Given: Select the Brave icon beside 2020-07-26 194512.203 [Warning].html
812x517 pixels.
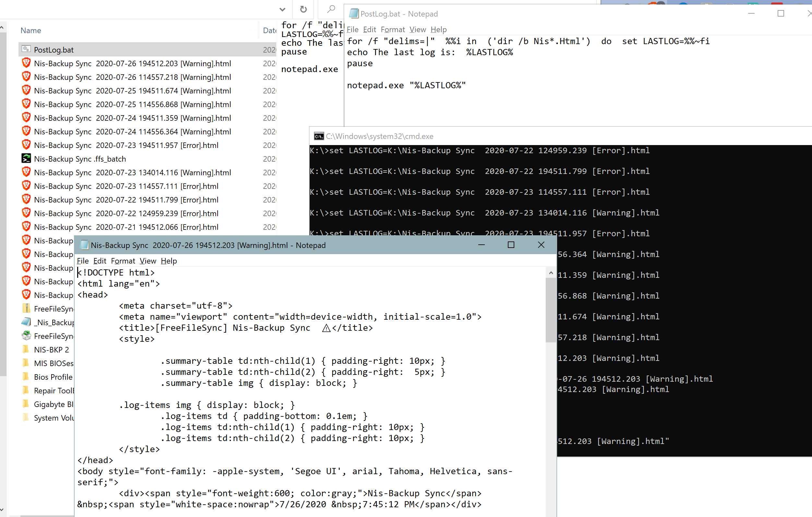Looking at the screenshot, I should [x=26, y=63].
